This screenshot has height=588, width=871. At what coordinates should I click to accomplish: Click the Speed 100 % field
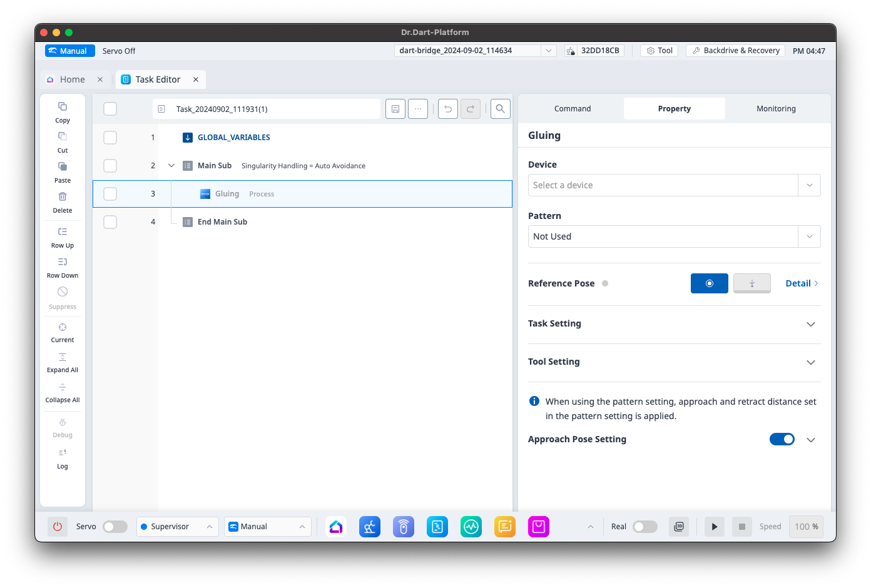805,527
